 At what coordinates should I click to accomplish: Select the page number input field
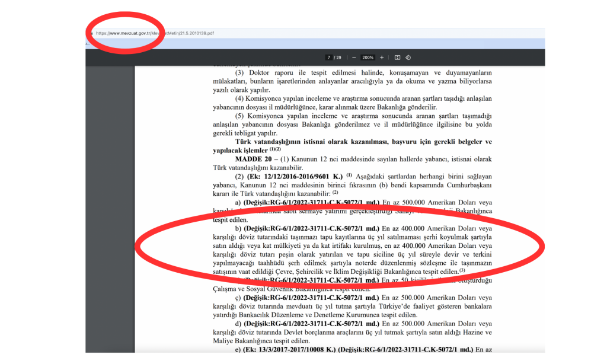click(x=329, y=58)
